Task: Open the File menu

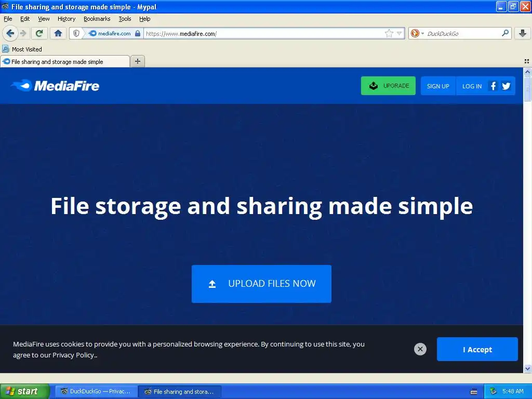Action: tap(8, 19)
